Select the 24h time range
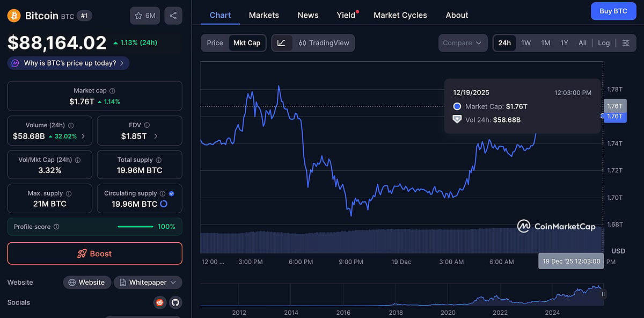Image resolution: width=644 pixels, height=318 pixels. coord(504,43)
